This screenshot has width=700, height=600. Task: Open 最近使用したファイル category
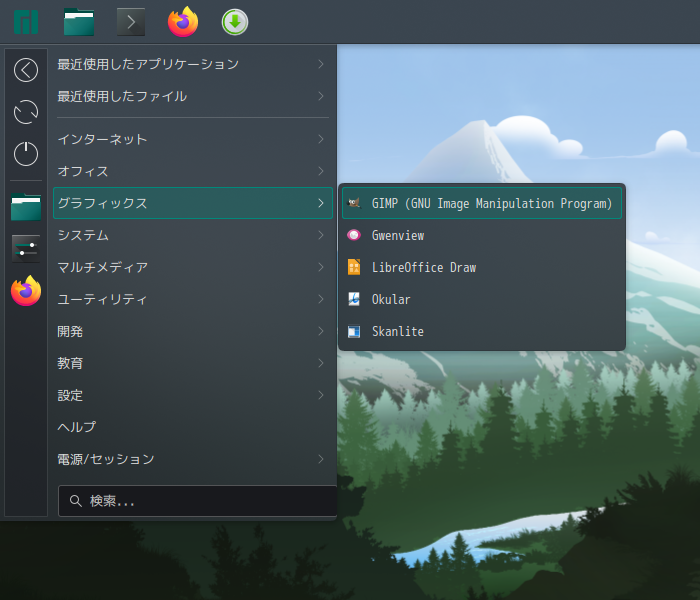coord(193,96)
